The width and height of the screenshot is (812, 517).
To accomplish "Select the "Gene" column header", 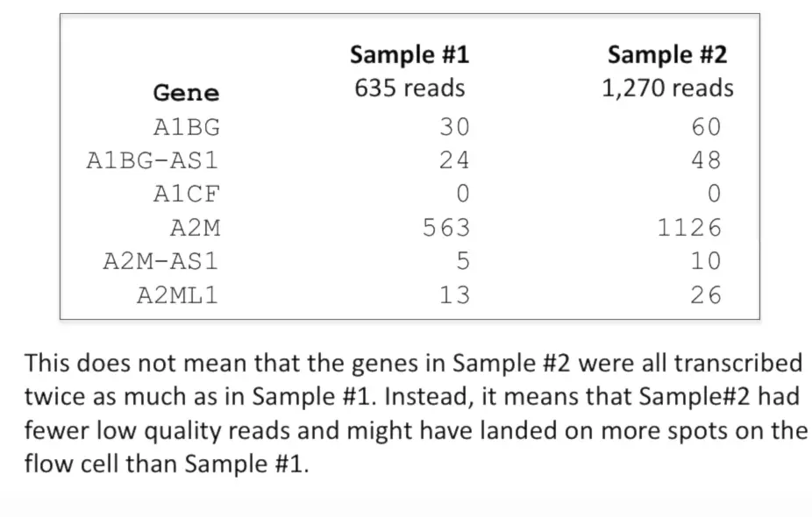I will point(186,93).
